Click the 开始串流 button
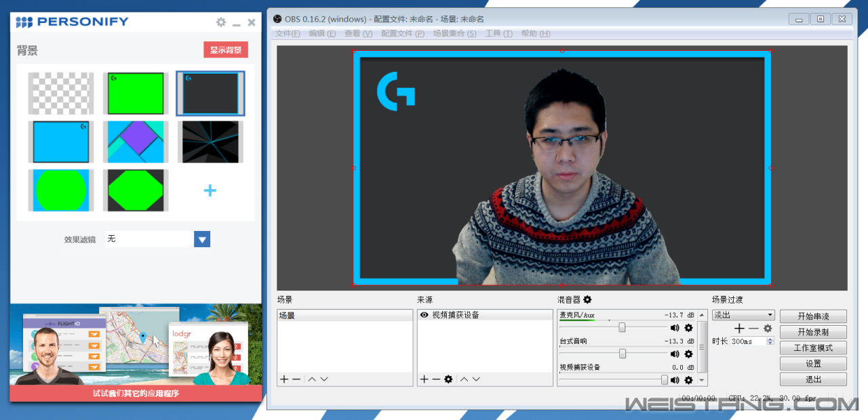 813,316
